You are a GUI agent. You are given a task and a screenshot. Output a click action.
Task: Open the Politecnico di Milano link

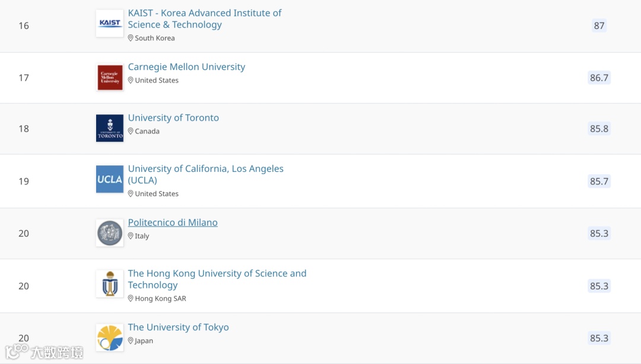coord(173,222)
